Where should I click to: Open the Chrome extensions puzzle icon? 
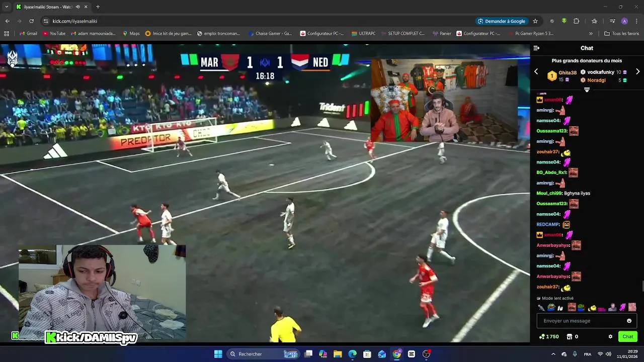click(x=577, y=21)
